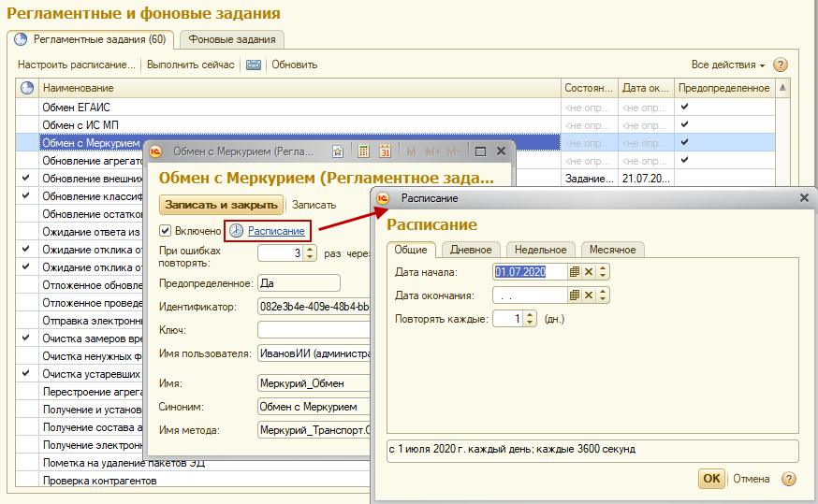Viewport: 818px width, 504px height.
Task: Click the Предопределенное field showing Да
Action: [299, 283]
